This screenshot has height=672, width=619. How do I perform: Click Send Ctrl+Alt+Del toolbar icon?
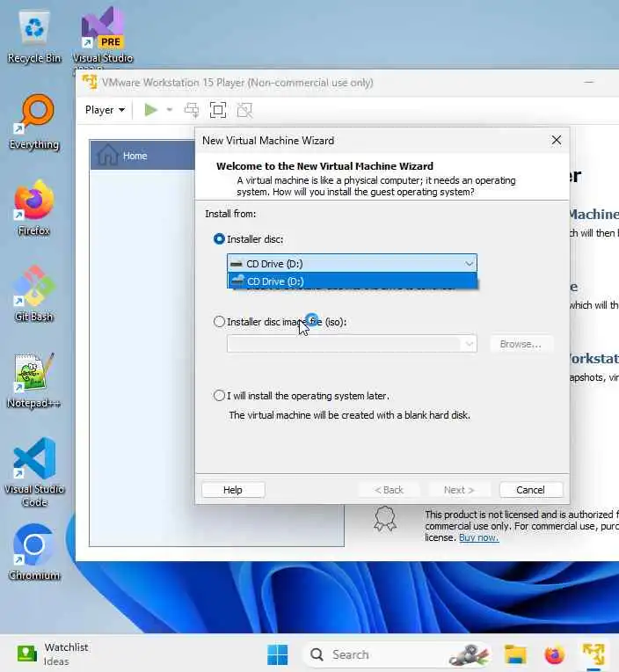[x=192, y=110]
